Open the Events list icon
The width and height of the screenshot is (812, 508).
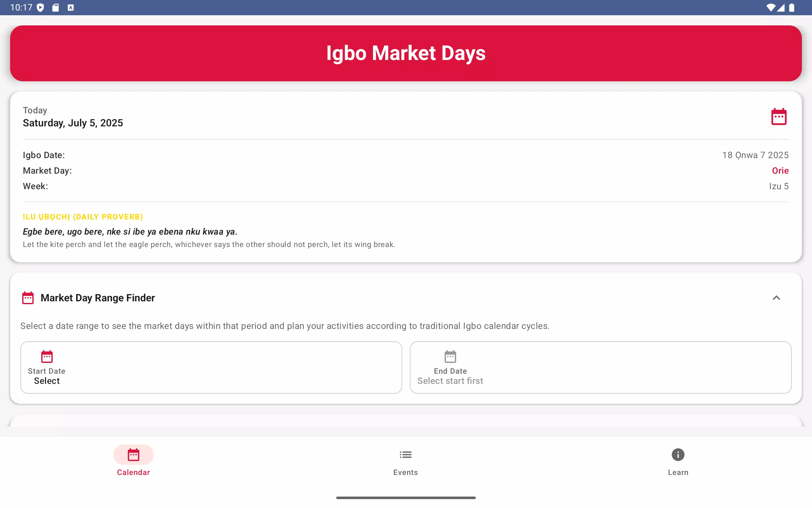click(x=406, y=455)
